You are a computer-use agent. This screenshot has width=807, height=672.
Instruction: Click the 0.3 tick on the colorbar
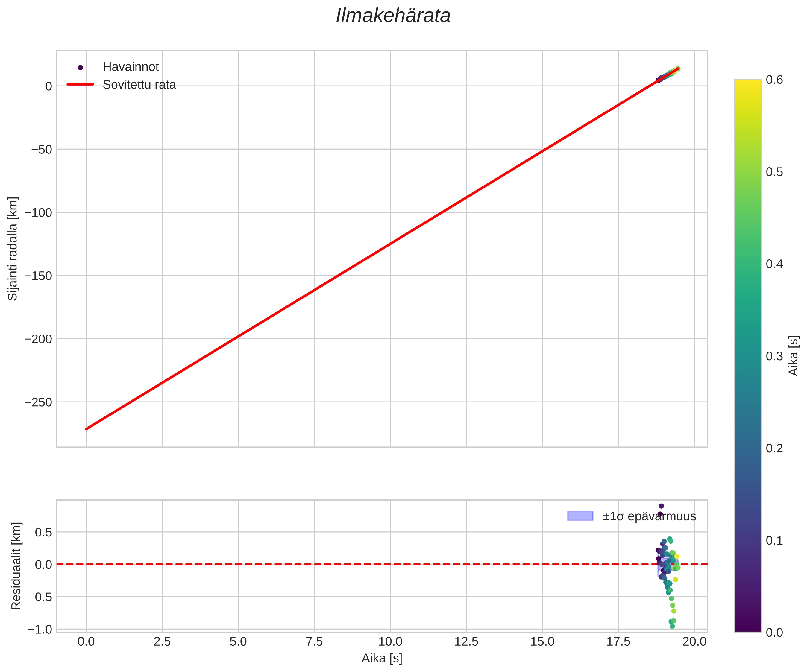[774, 356]
